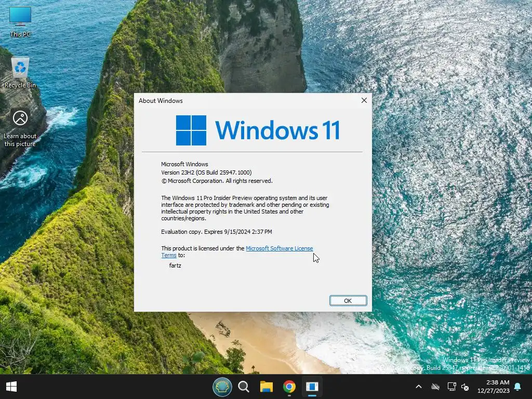Launch Google Chrome from the taskbar

(x=289, y=387)
